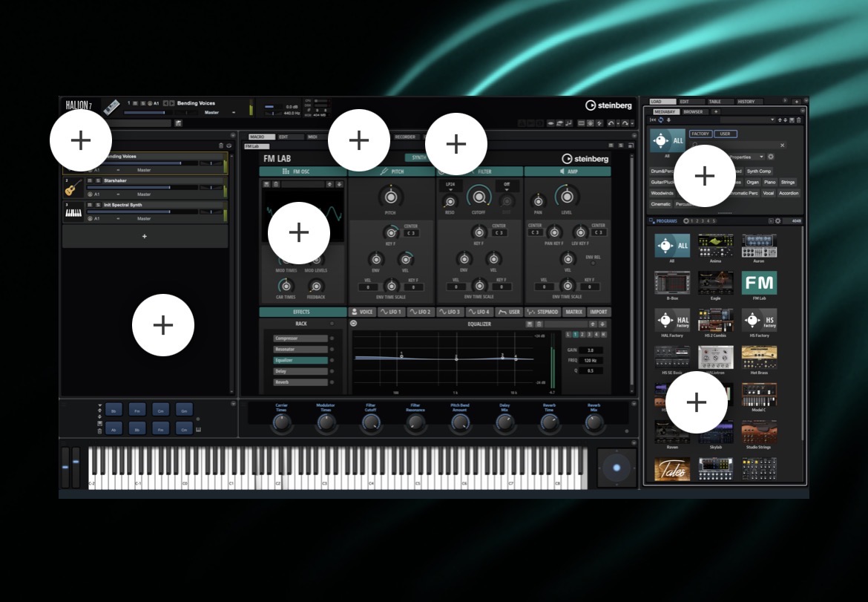Select the FM Lab library tile

point(759,283)
